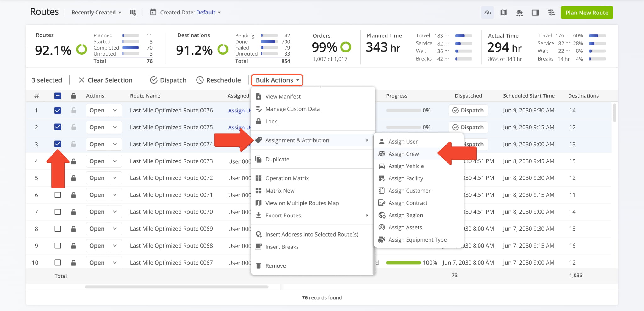Click the lock icon in the table header
Screen dimensions: 644x311
(73, 96)
